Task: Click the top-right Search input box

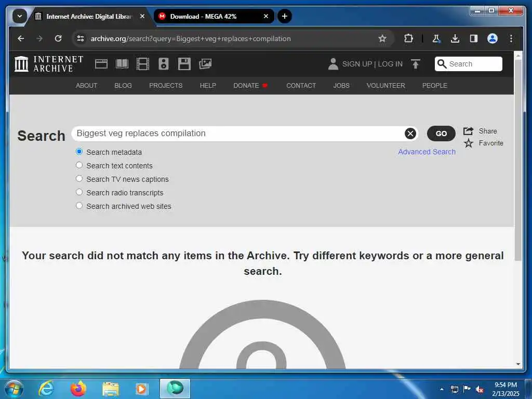Action: pos(468,64)
